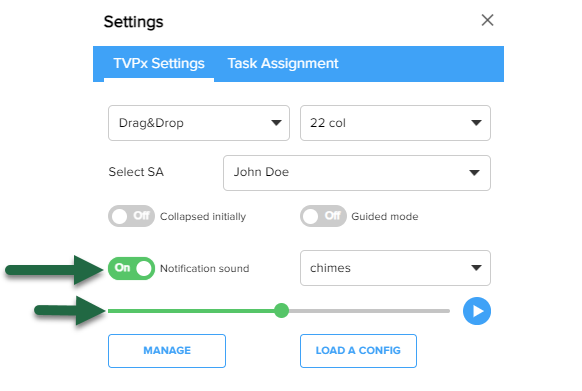Open the Drag&Drop mode combo box
The image size is (582, 391).
tap(199, 123)
